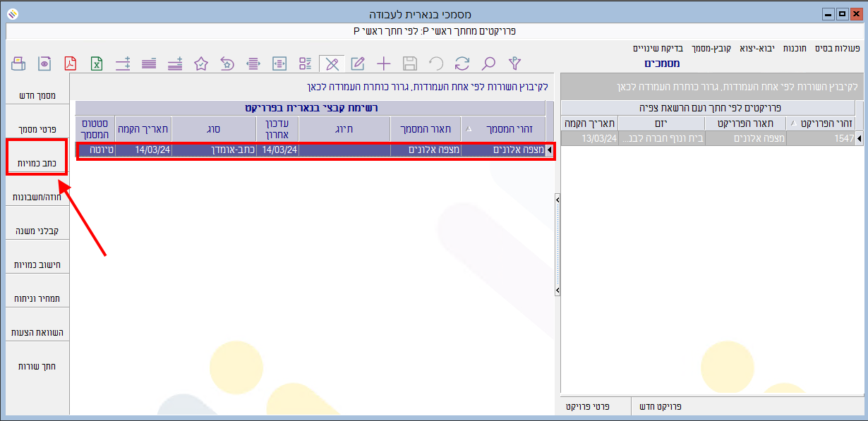868x421 pixels.
Task: Sort by the יזם column header
Action: tap(661, 123)
